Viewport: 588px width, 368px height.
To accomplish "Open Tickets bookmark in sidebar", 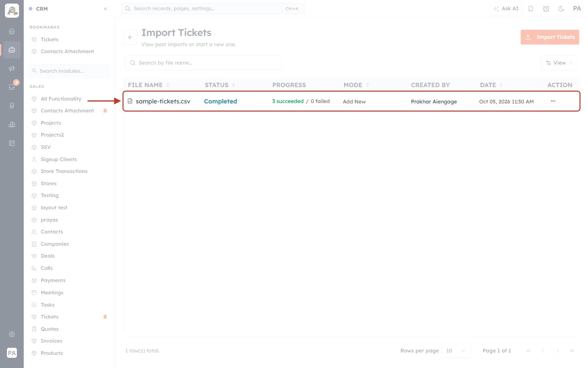I will (49, 40).
